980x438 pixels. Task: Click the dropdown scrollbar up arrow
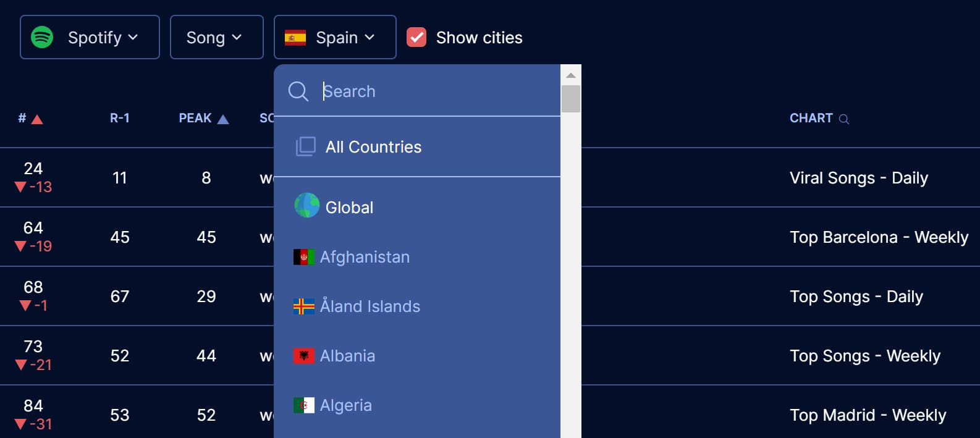(571, 75)
